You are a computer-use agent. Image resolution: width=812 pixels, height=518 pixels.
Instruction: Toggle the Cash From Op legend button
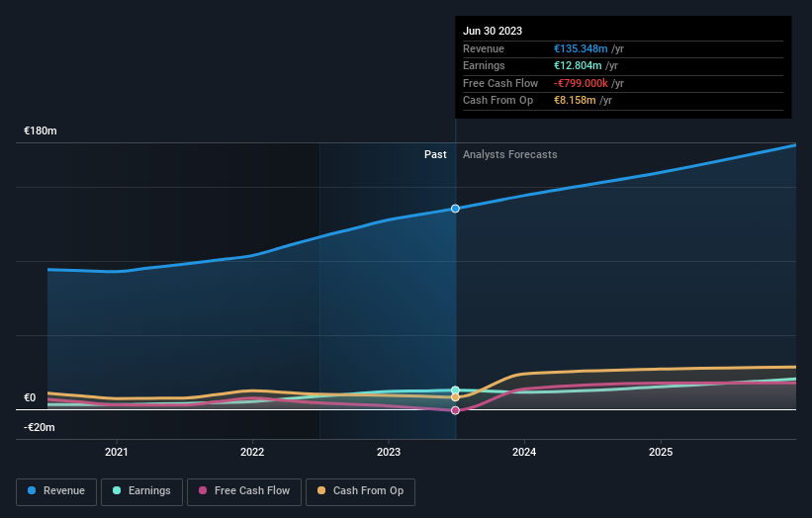pyautogui.click(x=360, y=491)
